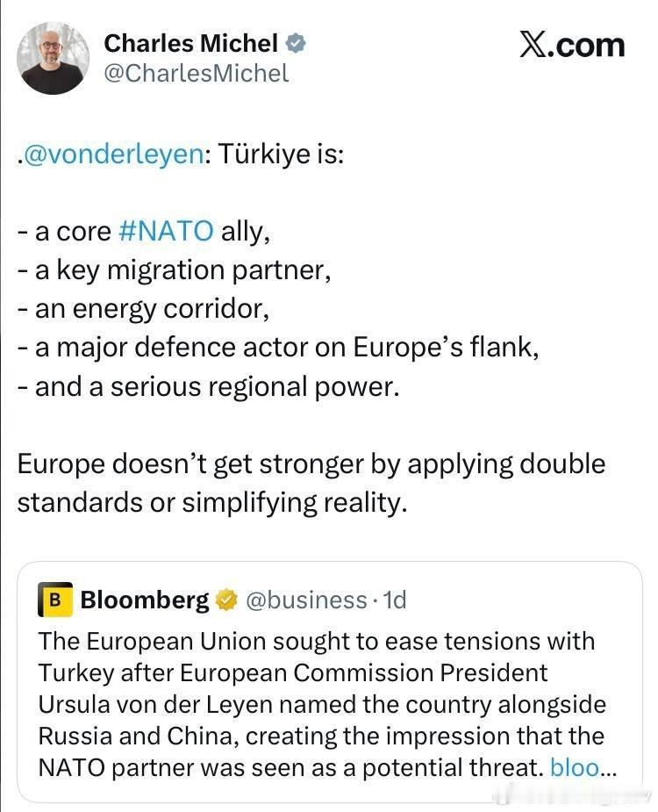The width and height of the screenshot is (658, 812).
Task: Open the @CharlesMichel handle
Action: pos(196,74)
